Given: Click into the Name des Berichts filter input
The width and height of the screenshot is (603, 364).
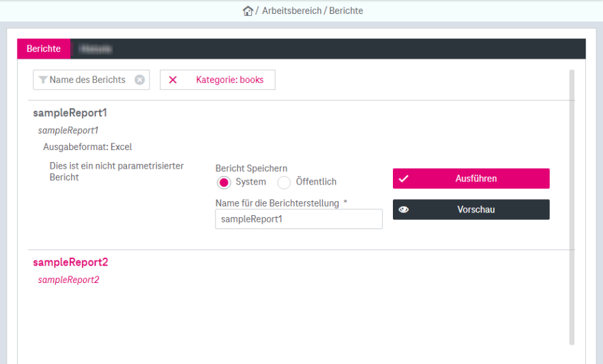Looking at the screenshot, I should [87, 80].
